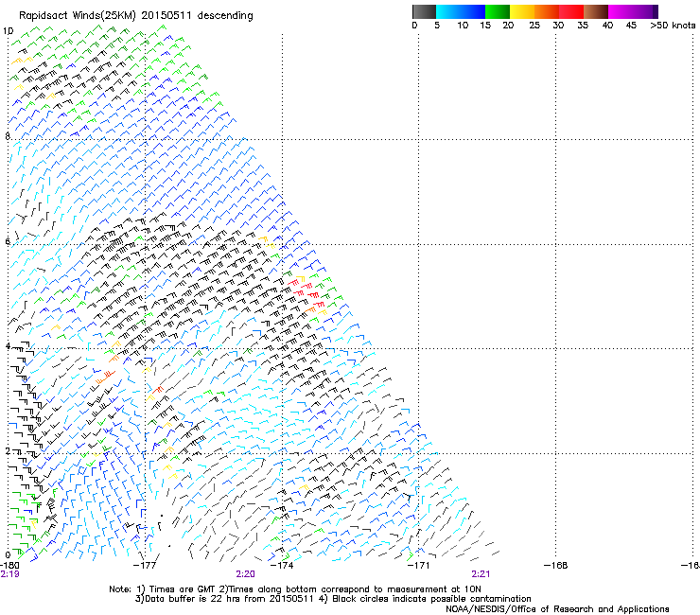700x615 pixels.
Task: Click the "NOAA/NESDIS/Office of Research and Applications" credit
Action: coord(557,609)
